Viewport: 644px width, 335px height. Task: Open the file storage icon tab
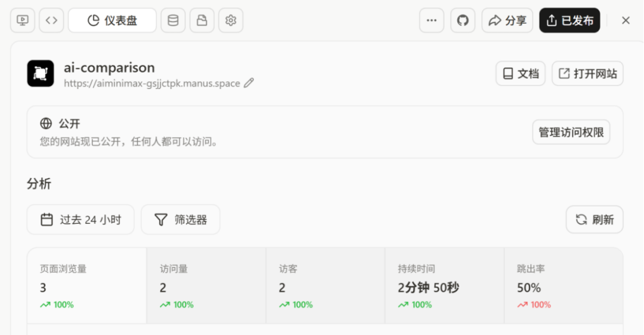click(x=202, y=20)
